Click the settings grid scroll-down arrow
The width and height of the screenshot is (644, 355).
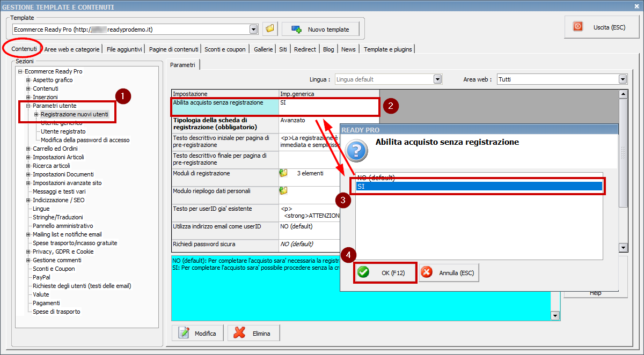[623, 248]
